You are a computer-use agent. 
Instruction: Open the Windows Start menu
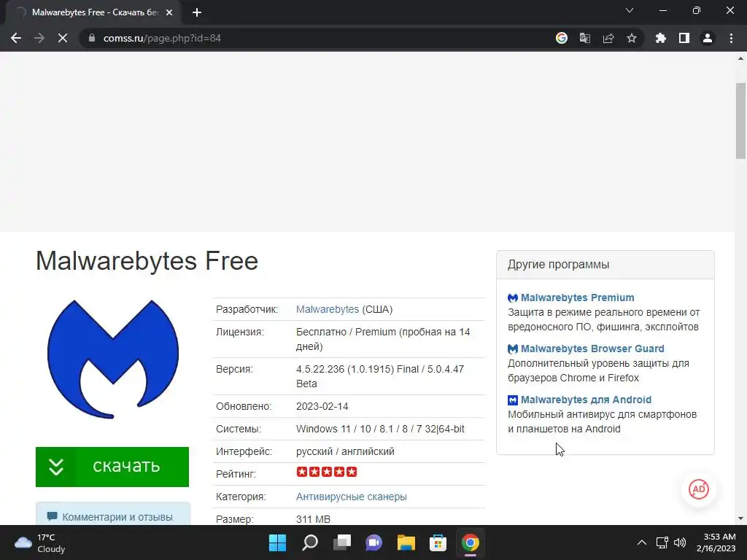[x=277, y=542]
